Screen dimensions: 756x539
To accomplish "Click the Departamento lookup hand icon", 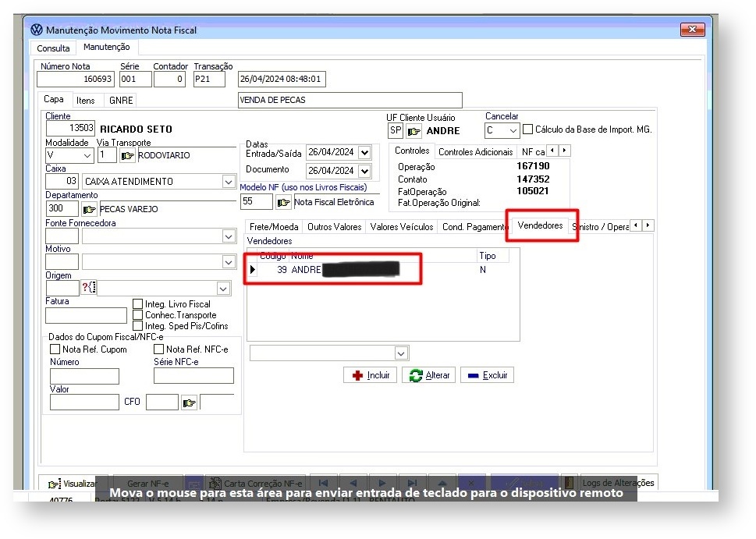I will tap(89, 209).
